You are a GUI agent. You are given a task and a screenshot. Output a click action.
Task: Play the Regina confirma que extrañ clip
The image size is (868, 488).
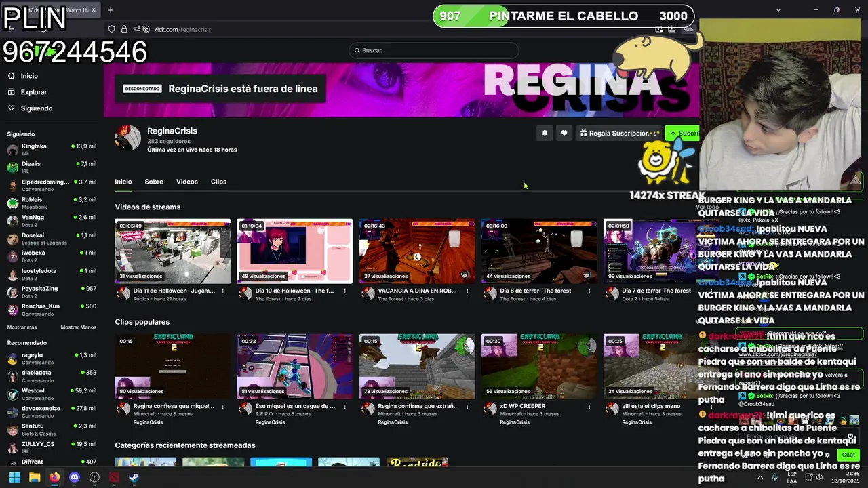pyautogui.click(x=417, y=366)
